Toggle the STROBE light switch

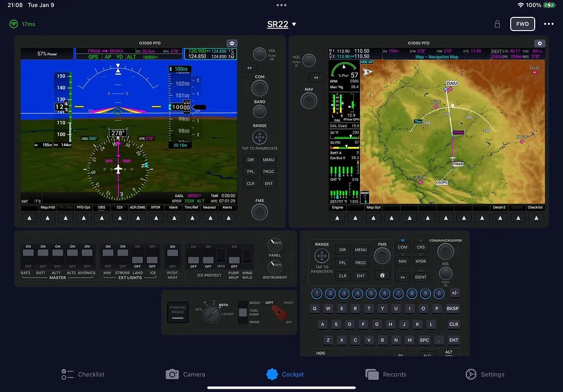(123, 256)
